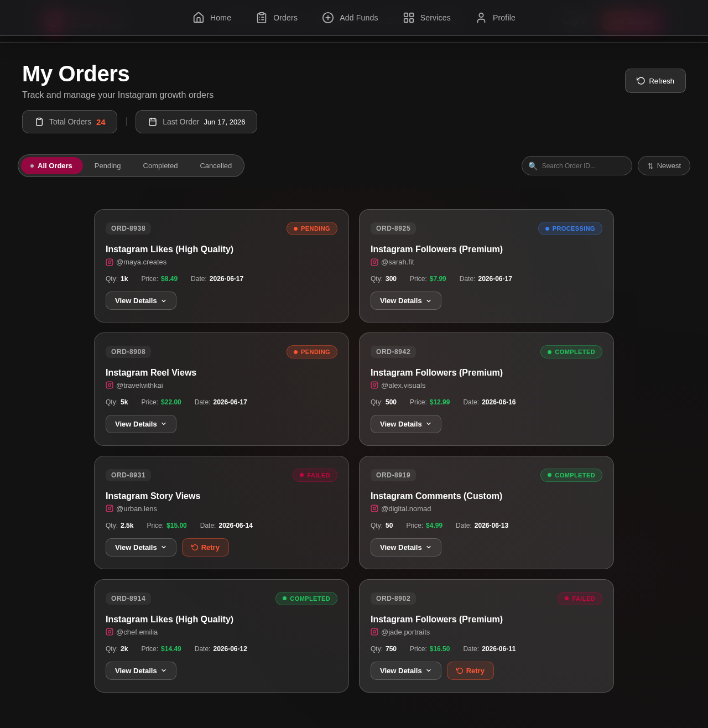Click the Instagram icon beside @sarah.fit
This screenshot has height=728, width=708.
pos(374,262)
